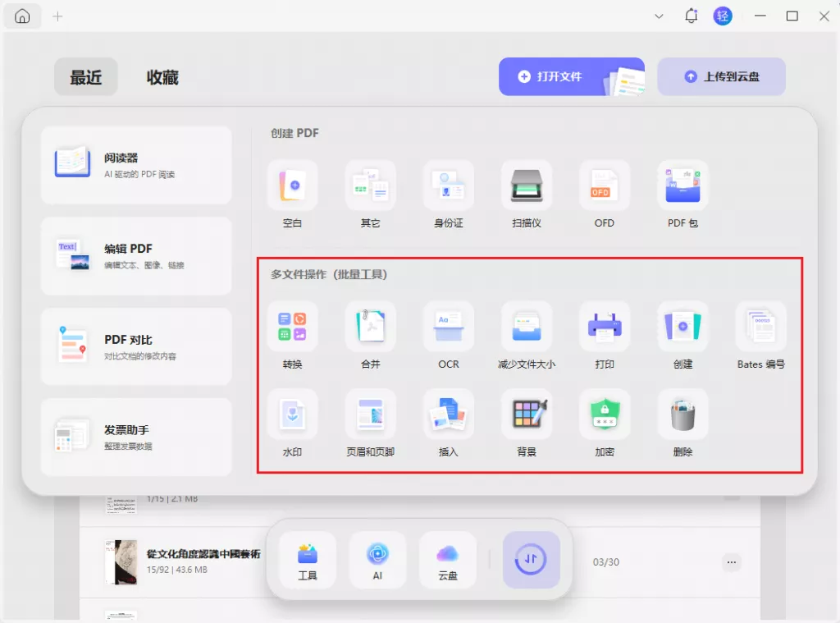This screenshot has width=840, height=623.
Task: Open the user account avatar
Action: point(723,16)
